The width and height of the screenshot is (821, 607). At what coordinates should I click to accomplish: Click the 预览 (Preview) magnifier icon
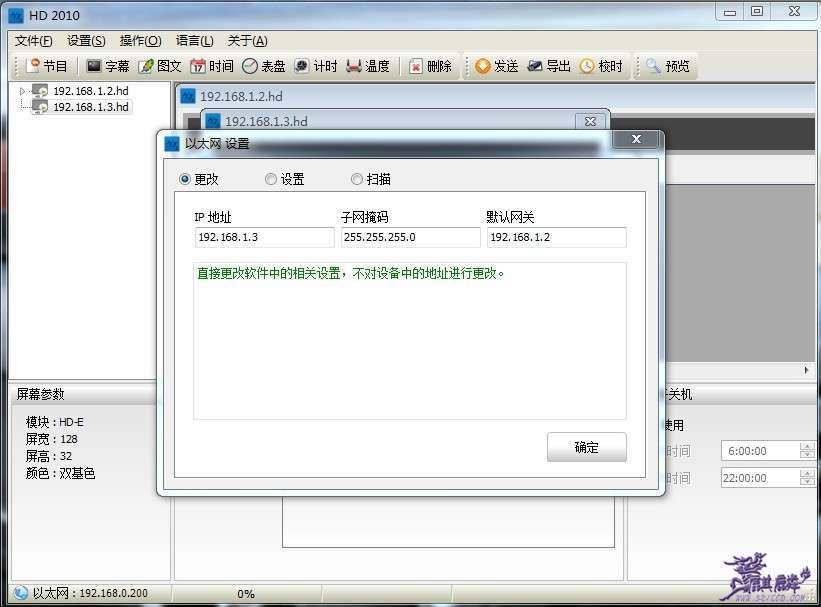pyautogui.click(x=653, y=66)
